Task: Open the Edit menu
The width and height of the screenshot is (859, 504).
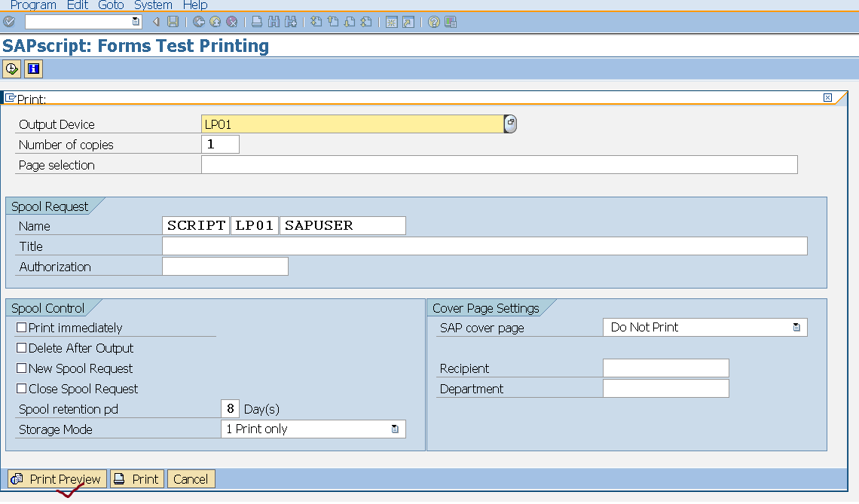Action: [x=78, y=5]
